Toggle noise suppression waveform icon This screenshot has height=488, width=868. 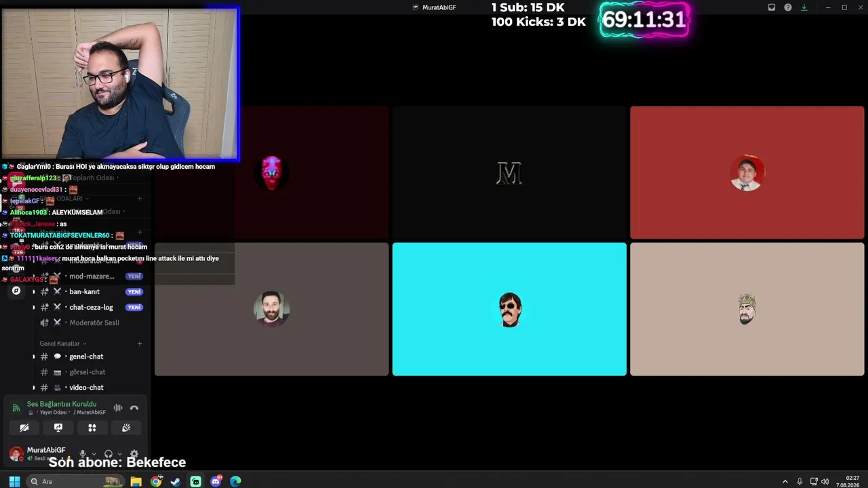[x=118, y=407]
